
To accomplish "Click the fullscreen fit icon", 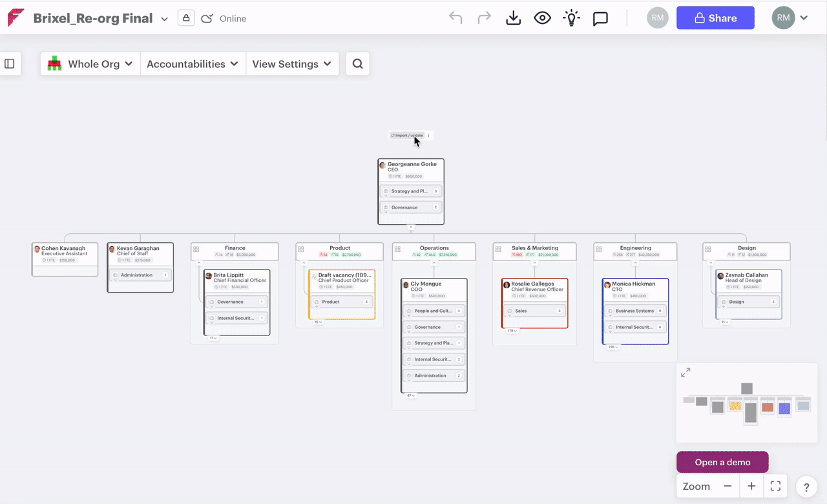I will coord(775,487).
